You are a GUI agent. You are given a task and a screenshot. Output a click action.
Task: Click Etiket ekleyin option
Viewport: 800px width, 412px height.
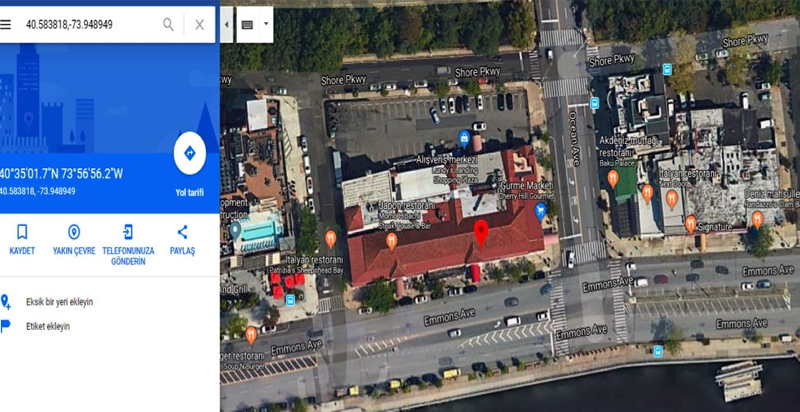coord(48,326)
